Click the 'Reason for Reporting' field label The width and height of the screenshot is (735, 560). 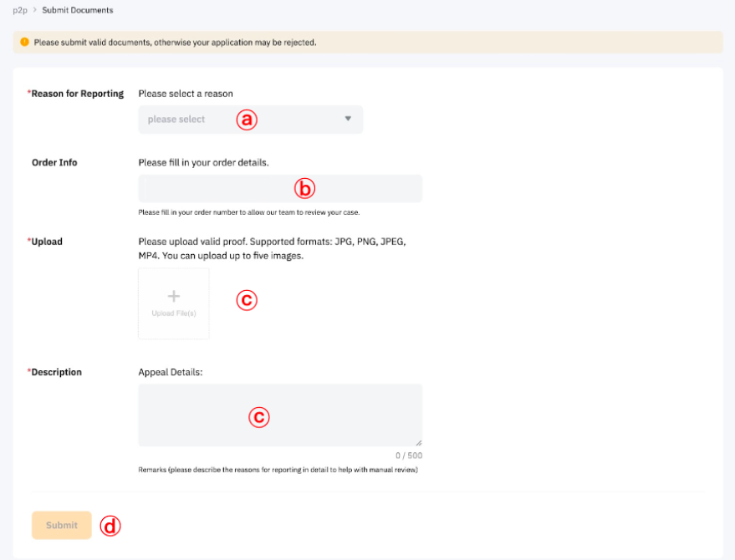point(77,94)
